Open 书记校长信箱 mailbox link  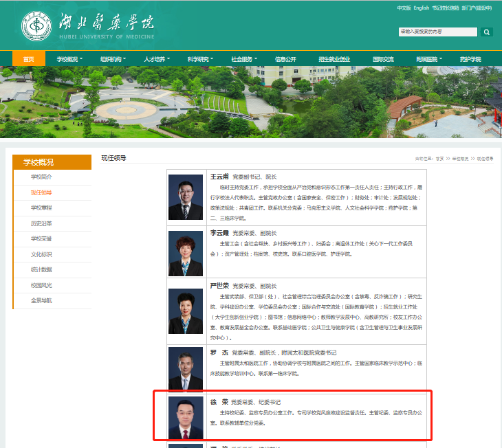446,8
